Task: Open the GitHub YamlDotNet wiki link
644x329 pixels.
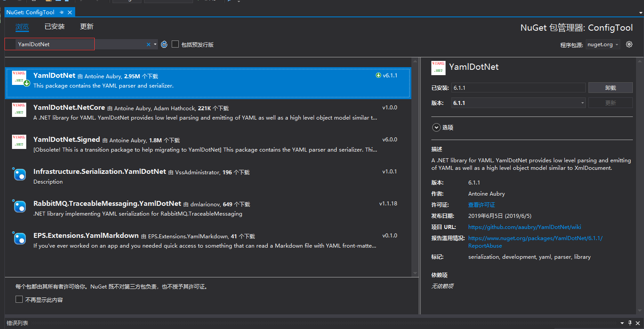Action: coord(524,227)
